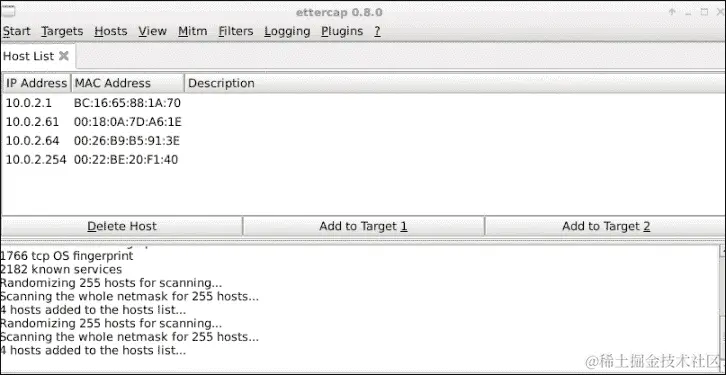Click the Description column header
This screenshot has width=726, height=375.
tap(455, 83)
